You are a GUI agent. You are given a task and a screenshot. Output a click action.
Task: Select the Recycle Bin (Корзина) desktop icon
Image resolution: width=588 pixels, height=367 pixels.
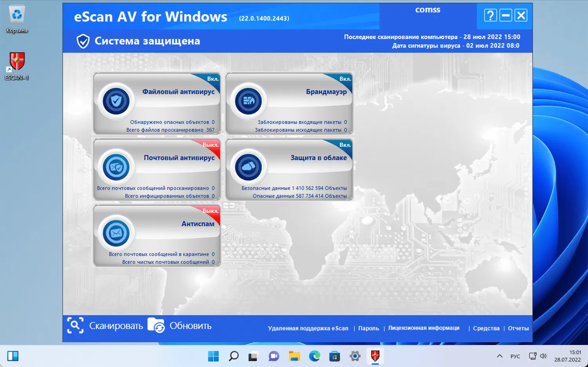(17, 20)
